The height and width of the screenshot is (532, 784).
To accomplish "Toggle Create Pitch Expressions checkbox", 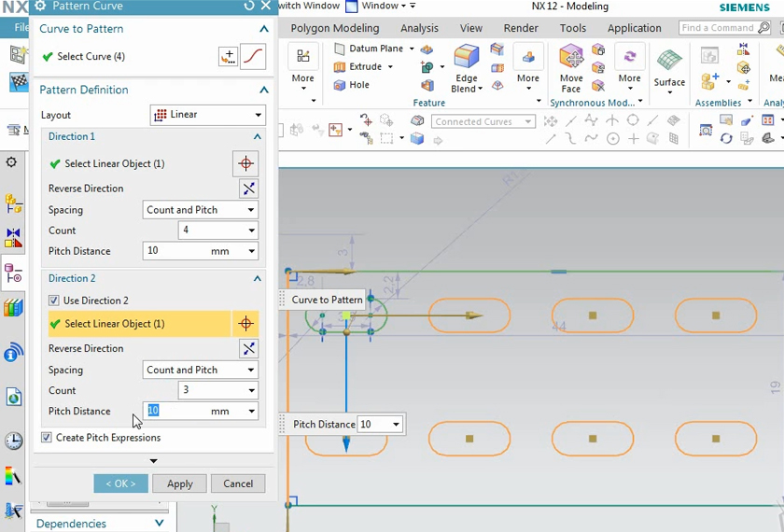I will [47, 438].
